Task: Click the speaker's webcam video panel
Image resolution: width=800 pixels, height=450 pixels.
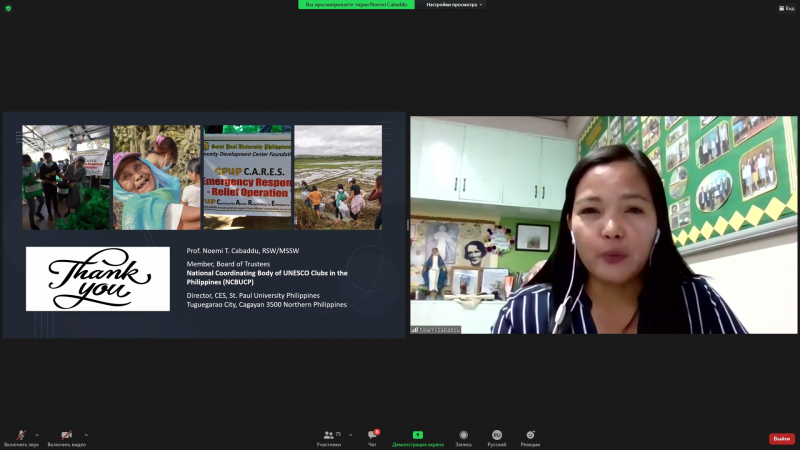Action: [603, 225]
